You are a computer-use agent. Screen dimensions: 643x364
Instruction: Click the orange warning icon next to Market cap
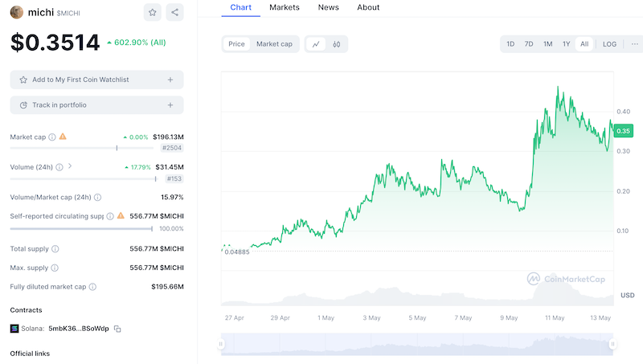[63, 137]
